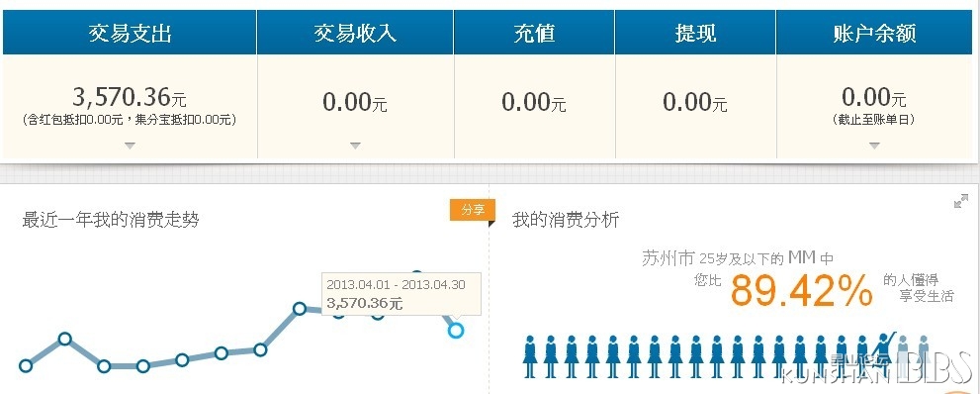
Task: Click the 的人懂得 享受生活 text
Action: click(919, 288)
